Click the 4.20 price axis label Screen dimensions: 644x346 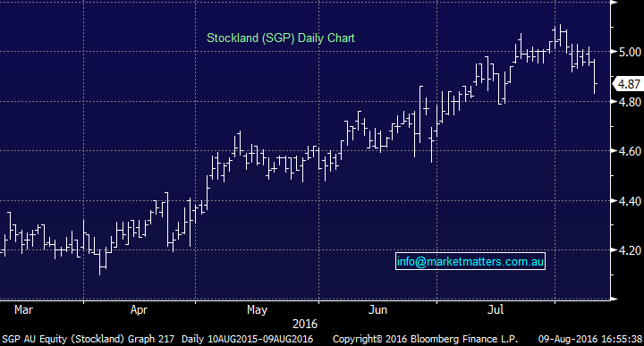tap(630, 250)
